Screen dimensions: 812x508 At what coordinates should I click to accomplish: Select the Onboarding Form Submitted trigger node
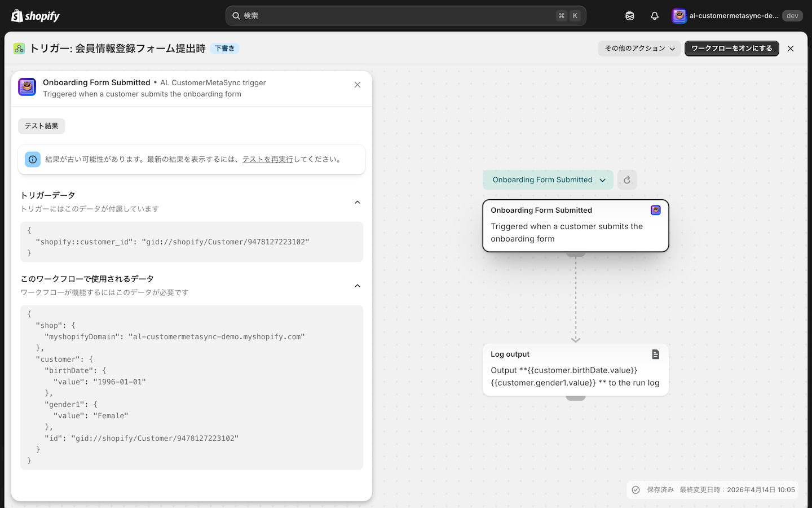click(x=576, y=226)
